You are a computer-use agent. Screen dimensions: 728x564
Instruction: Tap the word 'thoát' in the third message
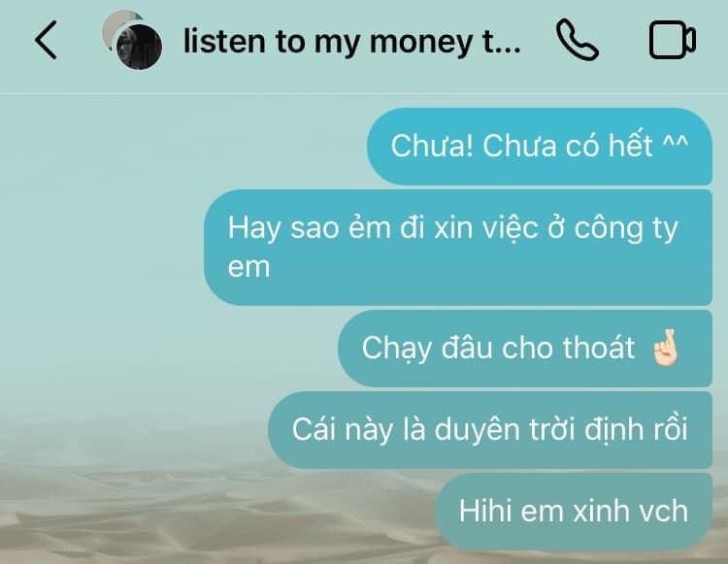pos(599,348)
